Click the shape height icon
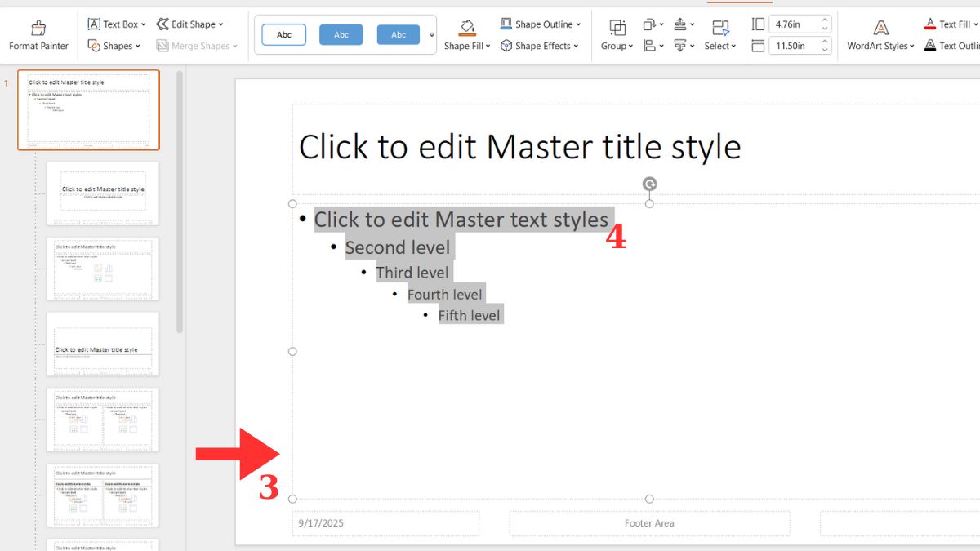 (x=759, y=24)
